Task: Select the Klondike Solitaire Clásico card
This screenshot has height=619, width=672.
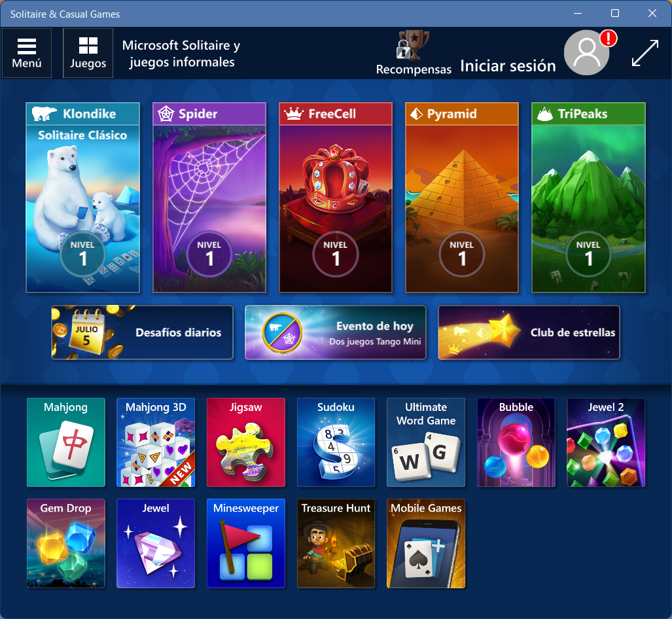Action: tap(83, 197)
